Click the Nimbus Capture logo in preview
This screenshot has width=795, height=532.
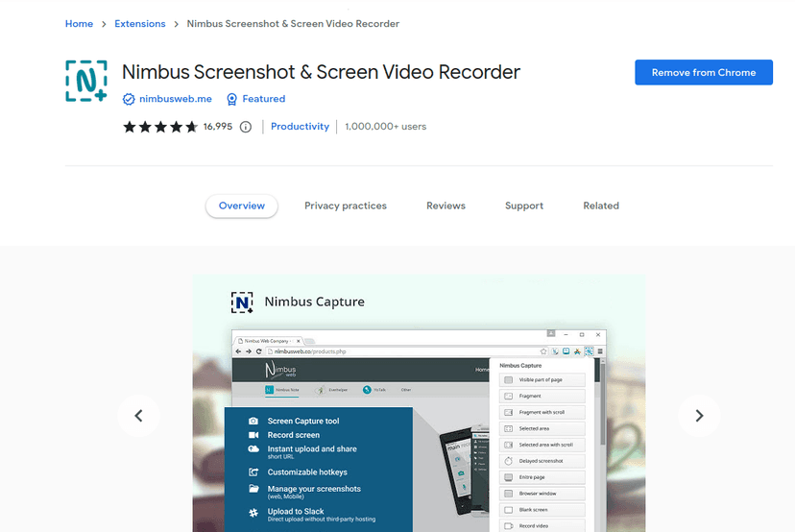click(x=242, y=302)
